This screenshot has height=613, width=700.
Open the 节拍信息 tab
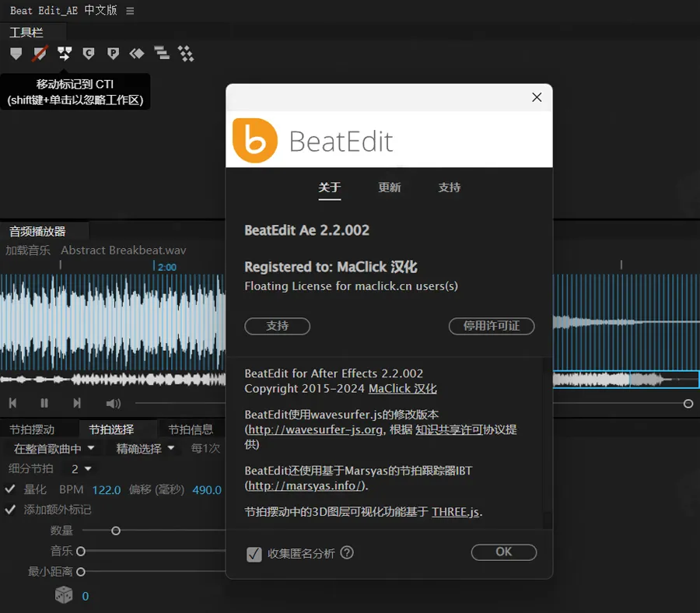[x=191, y=429]
